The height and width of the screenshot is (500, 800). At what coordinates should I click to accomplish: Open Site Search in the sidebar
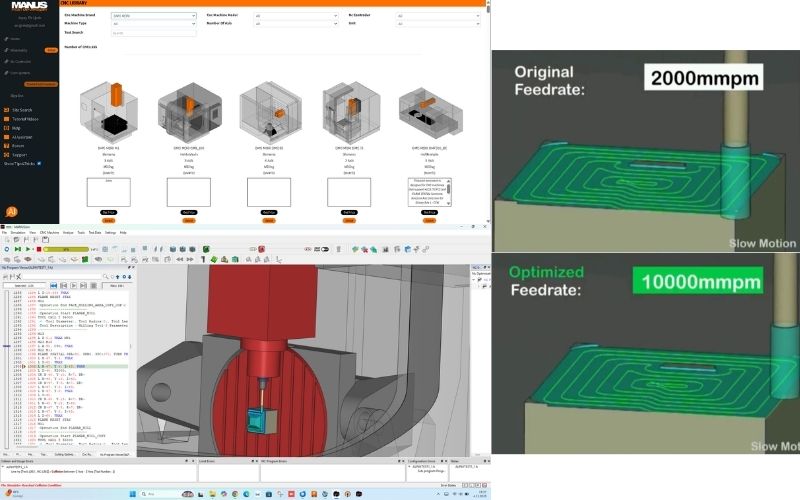point(22,110)
